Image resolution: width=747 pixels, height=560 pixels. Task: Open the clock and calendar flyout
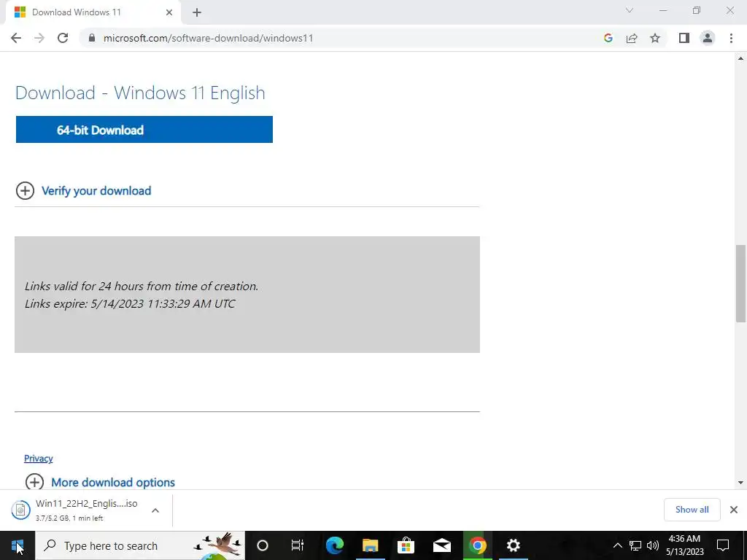click(684, 545)
